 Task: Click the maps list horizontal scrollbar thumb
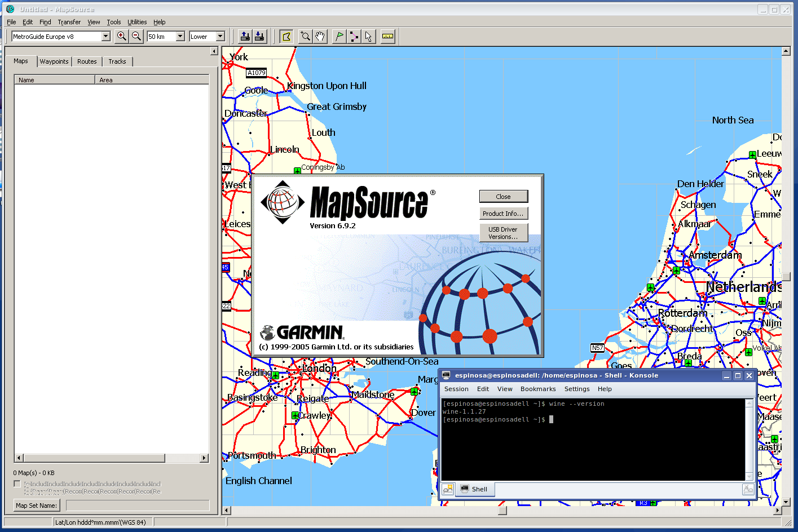(94, 458)
